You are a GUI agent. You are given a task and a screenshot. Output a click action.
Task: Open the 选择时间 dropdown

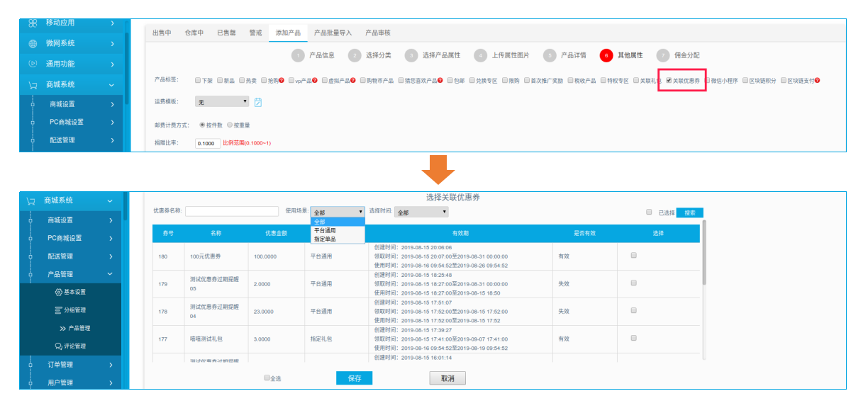tap(422, 212)
